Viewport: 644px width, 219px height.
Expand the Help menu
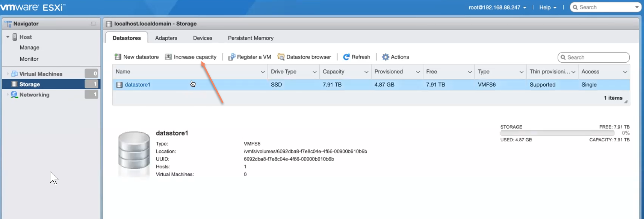pos(547,7)
